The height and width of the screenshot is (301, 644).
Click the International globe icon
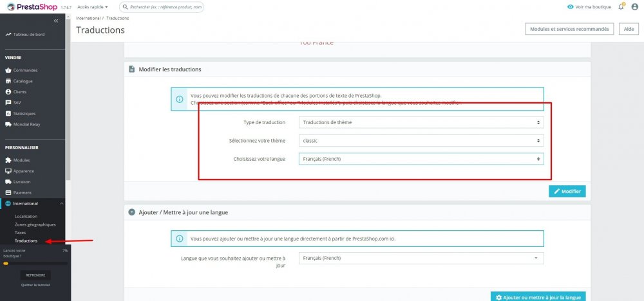tap(8, 203)
